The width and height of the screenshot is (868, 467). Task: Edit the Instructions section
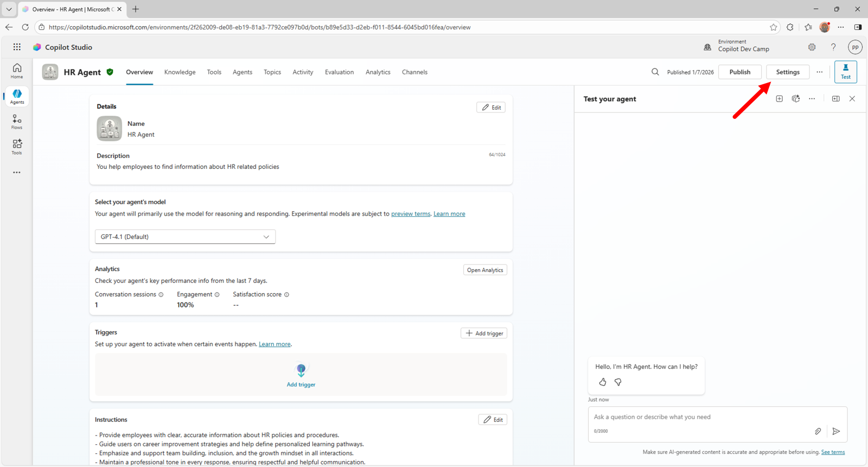click(493, 420)
